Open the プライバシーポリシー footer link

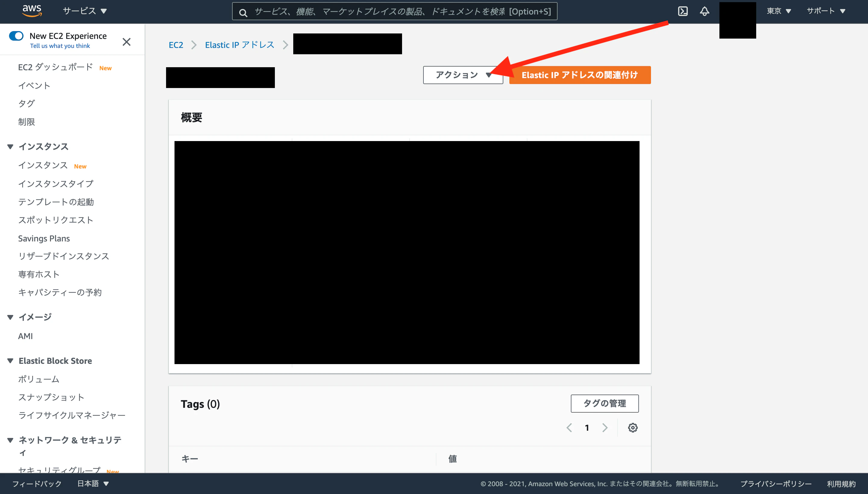[776, 483]
